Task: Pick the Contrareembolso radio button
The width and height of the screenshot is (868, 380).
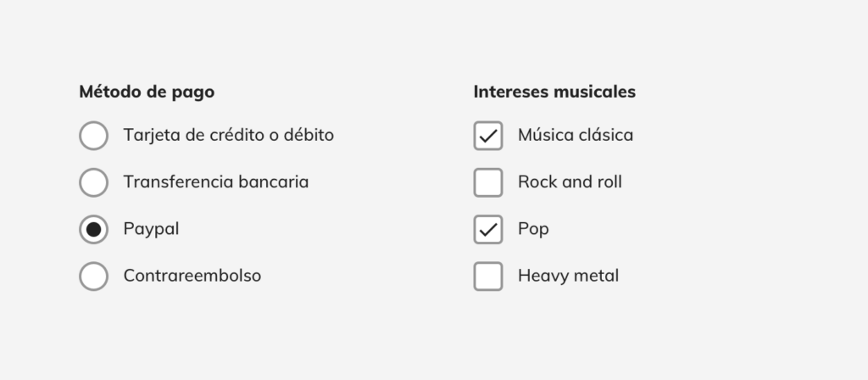Action: click(93, 276)
